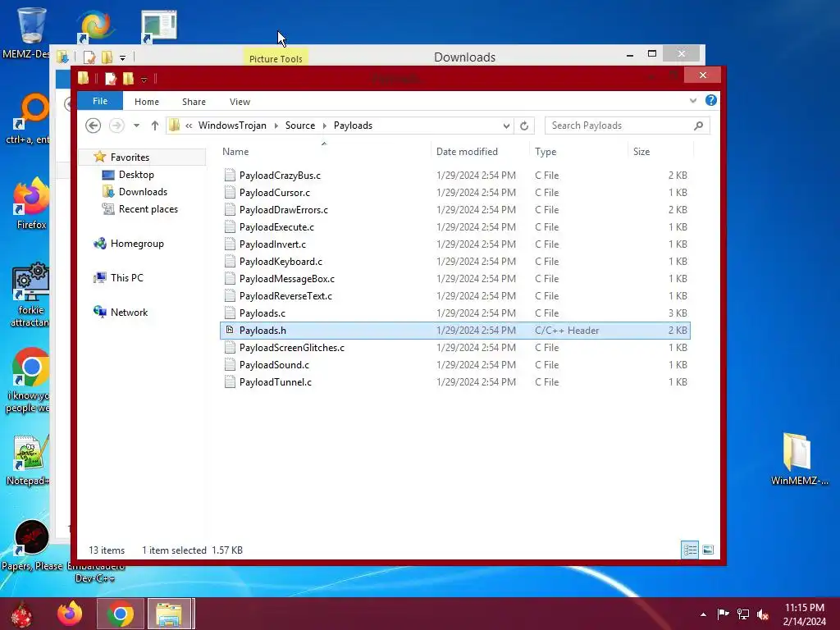Select the PayloadMessageBox.c file
Screen dimensions: 840x630
(286, 279)
